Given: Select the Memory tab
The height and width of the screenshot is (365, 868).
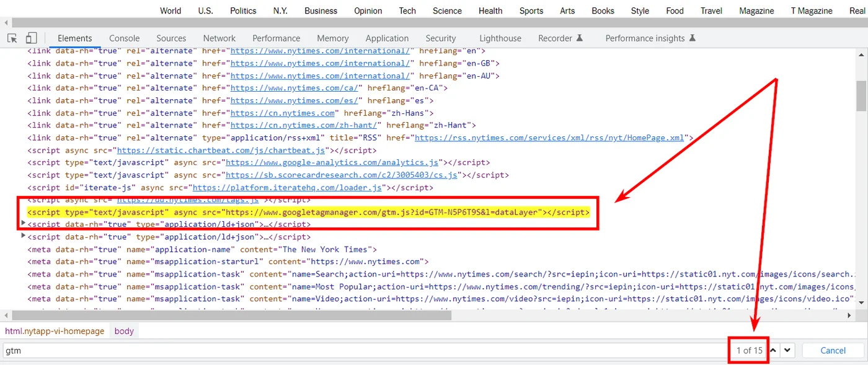Looking at the screenshot, I should (333, 38).
